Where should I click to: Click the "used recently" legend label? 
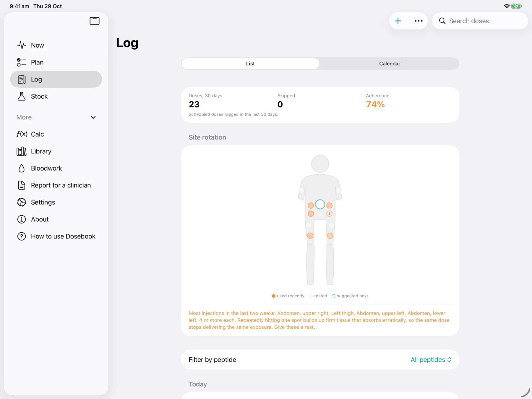(291, 296)
